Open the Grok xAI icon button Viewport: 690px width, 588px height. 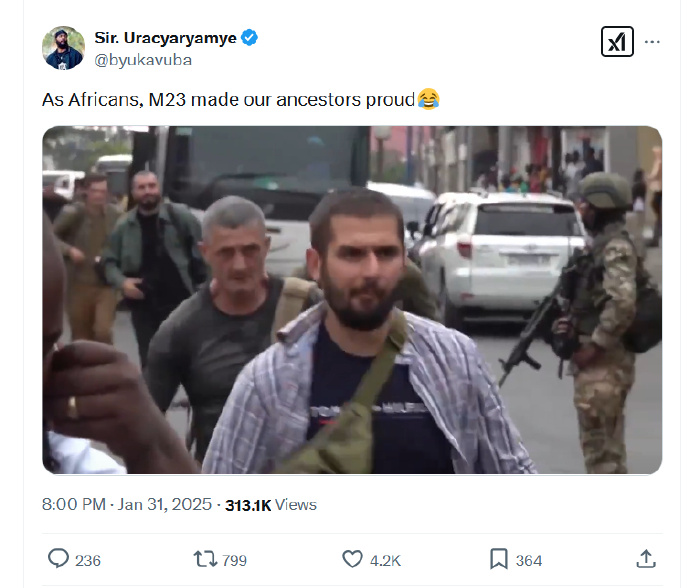tap(617, 42)
